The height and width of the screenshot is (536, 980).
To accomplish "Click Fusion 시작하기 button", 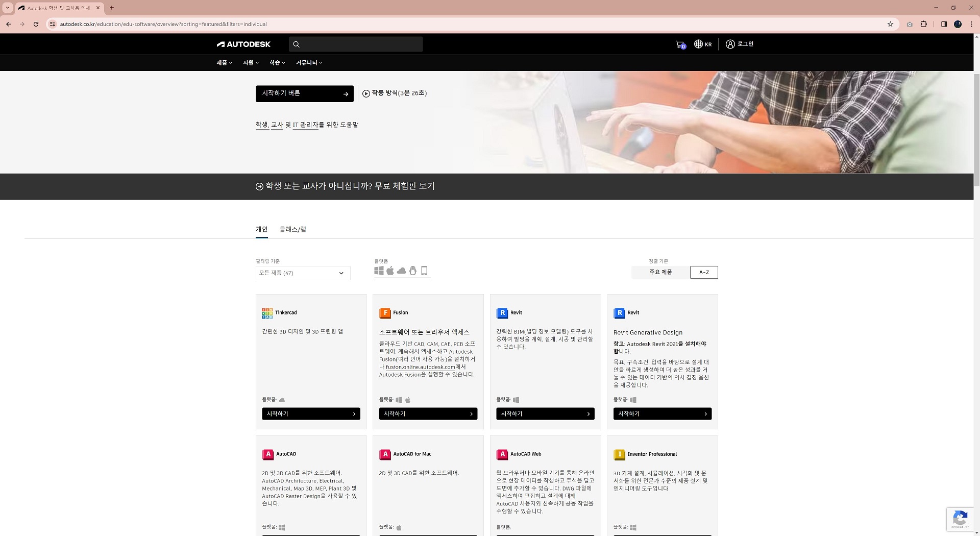I will (x=428, y=414).
